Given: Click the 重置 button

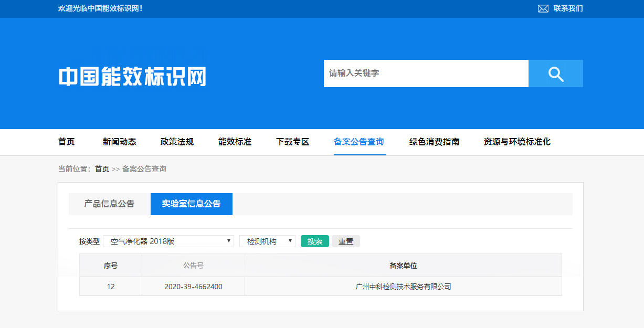Looking at the screenshot, I should tap(345, 241).
